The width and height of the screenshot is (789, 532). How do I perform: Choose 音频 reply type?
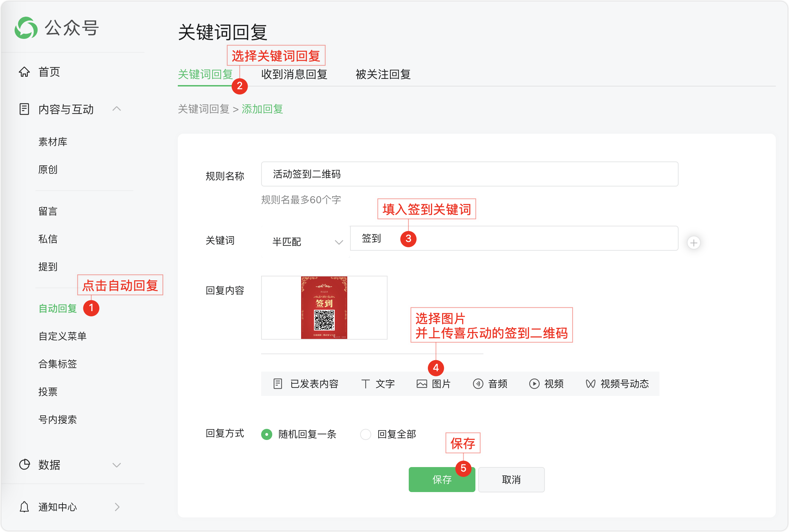point(490,384)
